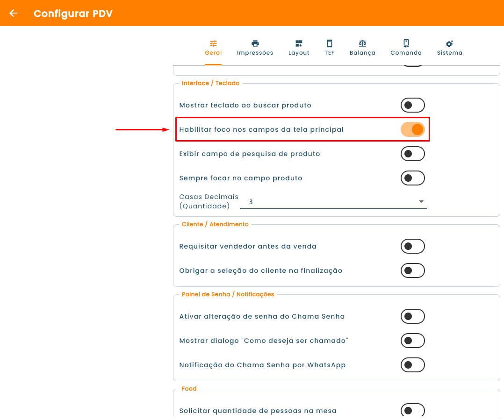Toggle Mostrar dialogo Como deseja ser chamado
Screen dimensions: 504x420
tap(413, 341)
